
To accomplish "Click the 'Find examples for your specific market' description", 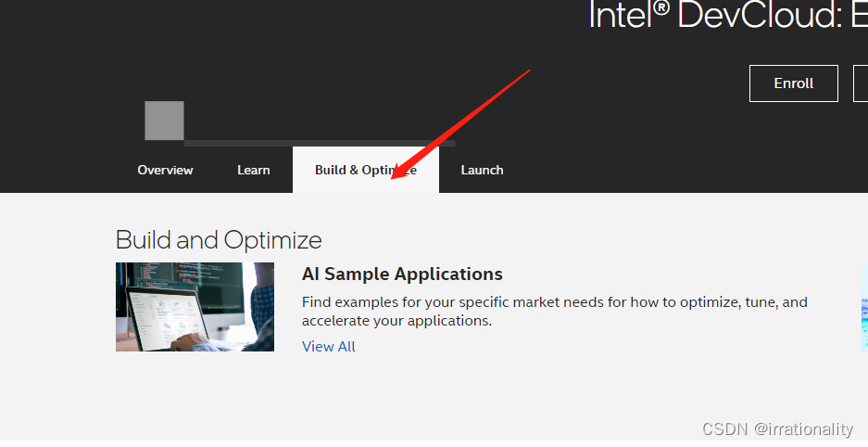I will [x=555, y=312].
